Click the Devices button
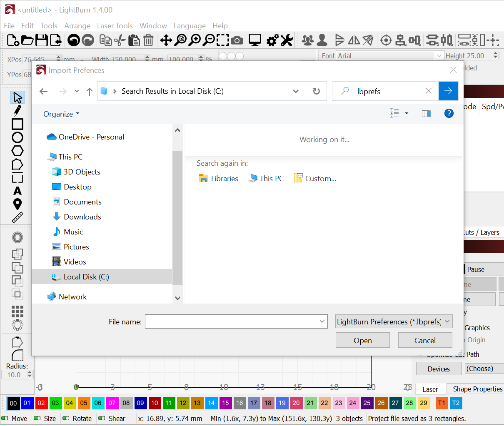 point(439,369)
